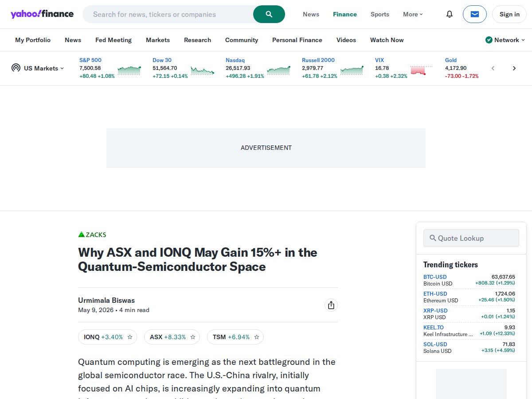Expand the More menu
Screen dimensions: 532x399
[x=413, y=14]
